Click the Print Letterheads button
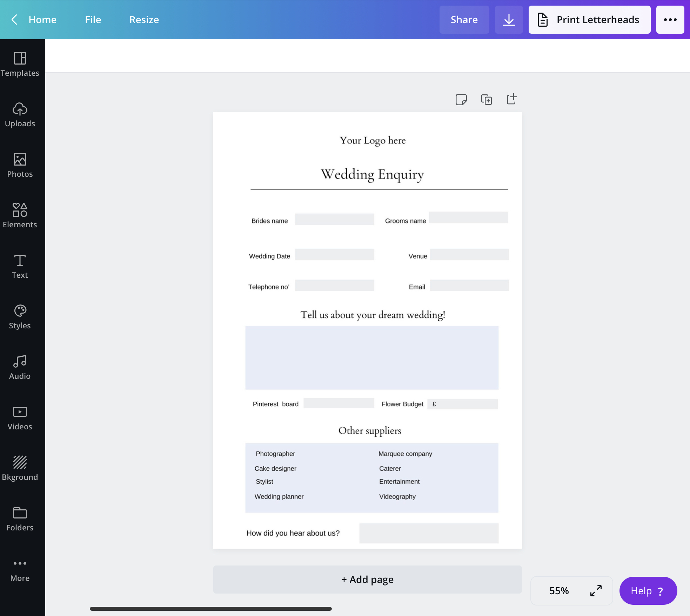690x616 pixels. click(589, 20)
